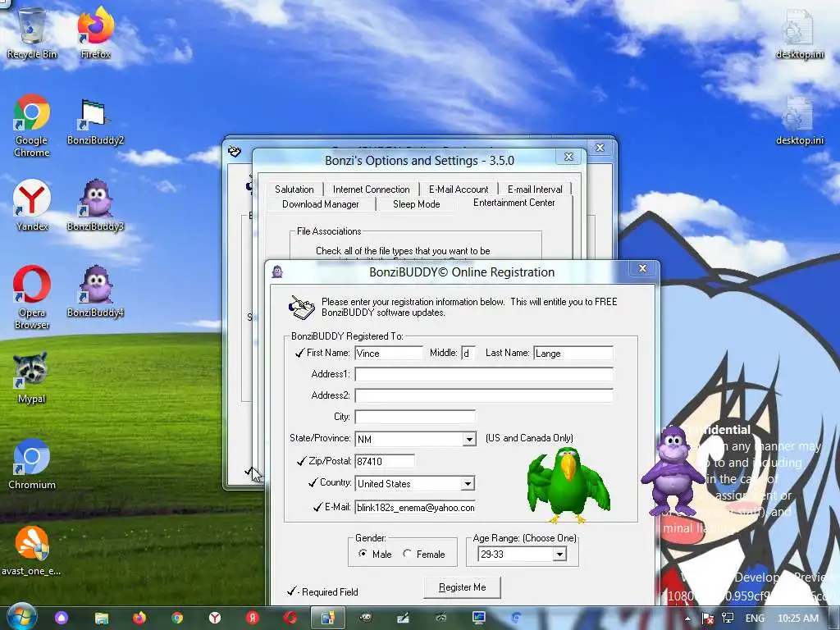Viewport: 840px width, 630px height.
Task: Close Bonzi's Options and Settings window
Action: [x=569, y=157]
